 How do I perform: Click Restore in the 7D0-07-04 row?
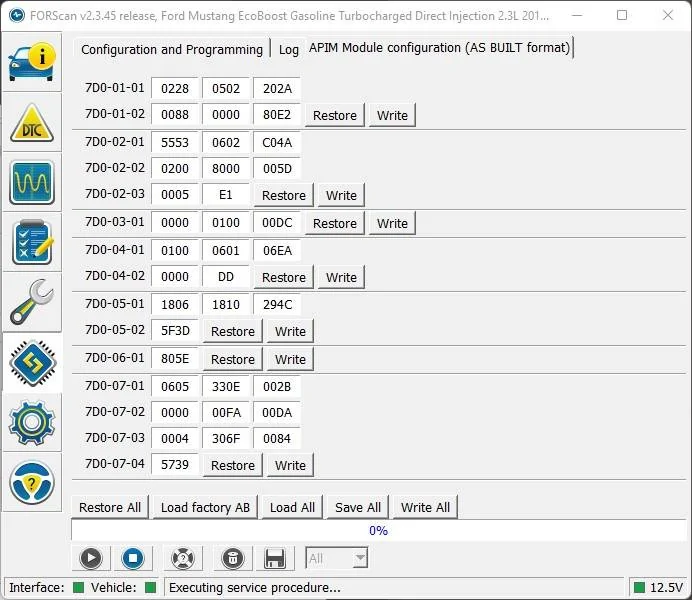click(233, 465)
